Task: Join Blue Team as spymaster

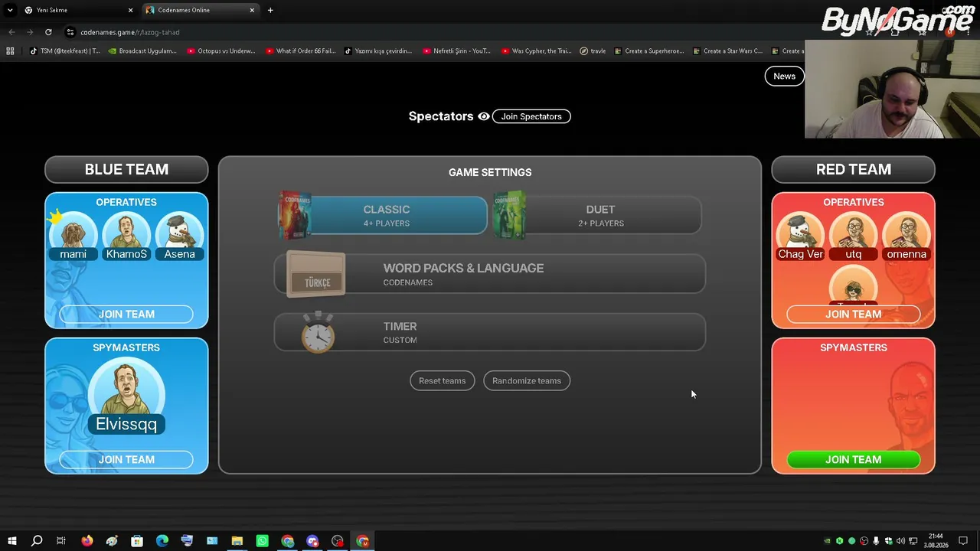Action: (126, 459)
